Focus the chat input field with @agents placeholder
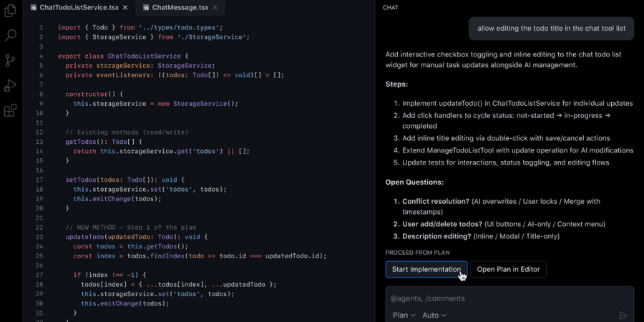 coord(509,298)
